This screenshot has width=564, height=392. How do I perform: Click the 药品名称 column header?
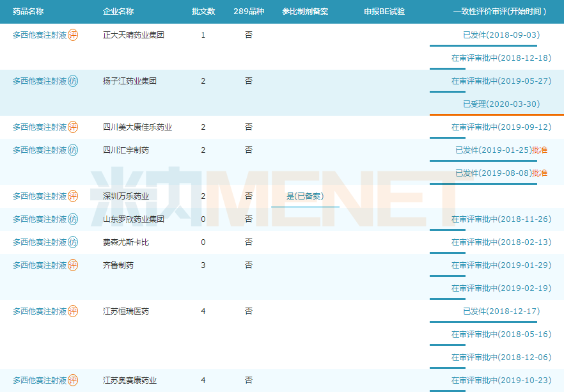click(28, 12)
